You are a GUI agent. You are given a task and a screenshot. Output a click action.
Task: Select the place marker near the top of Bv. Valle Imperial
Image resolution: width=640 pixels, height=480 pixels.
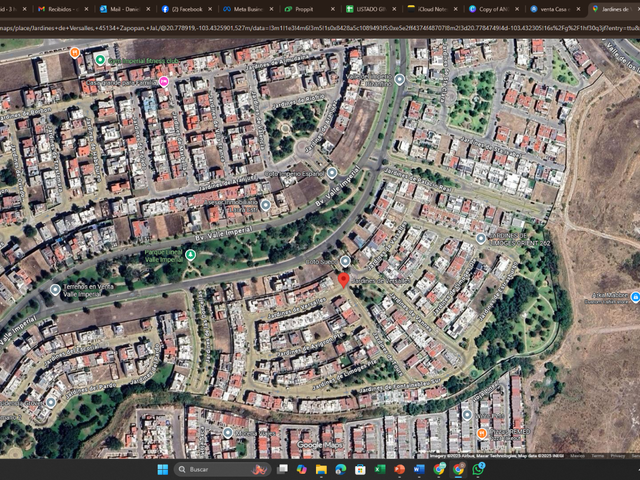click(400, 79)
